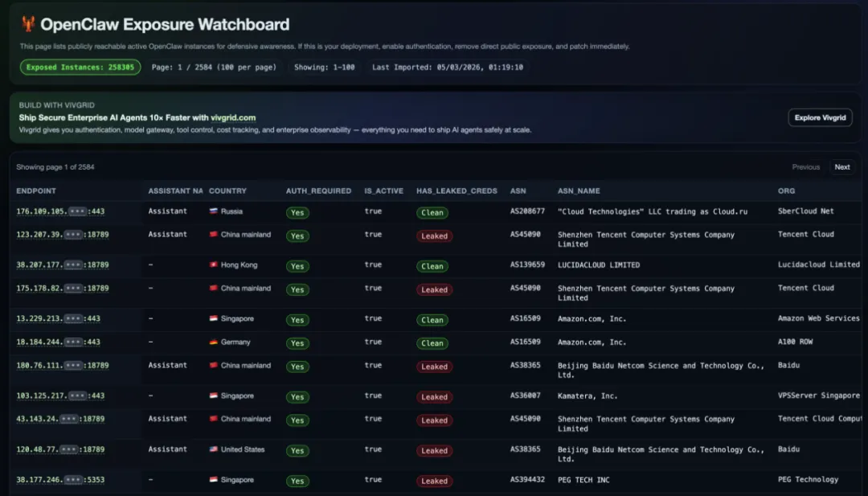
Task: Open endpoint 175.178.82 on port 18789
Action: coord(63,289)
